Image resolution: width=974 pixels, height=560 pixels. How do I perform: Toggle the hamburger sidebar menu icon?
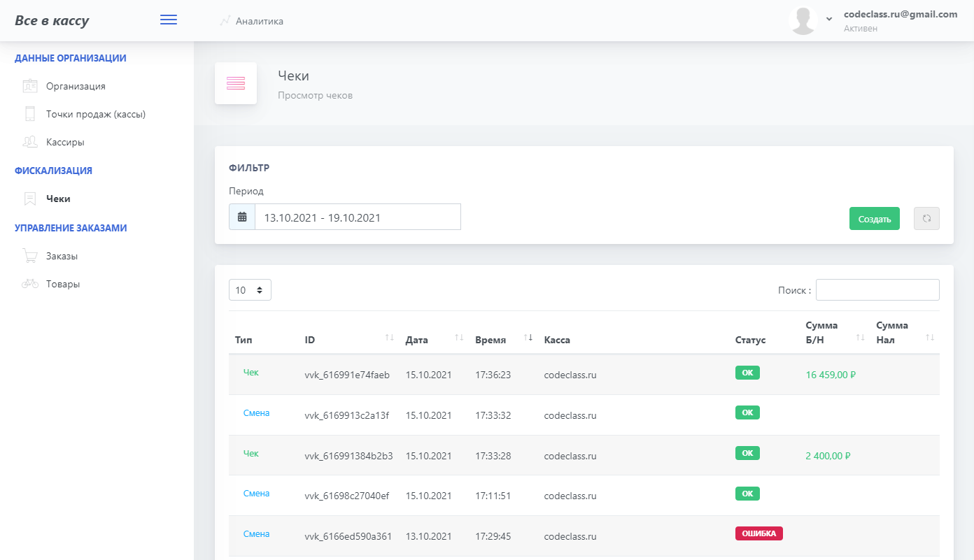169,20
